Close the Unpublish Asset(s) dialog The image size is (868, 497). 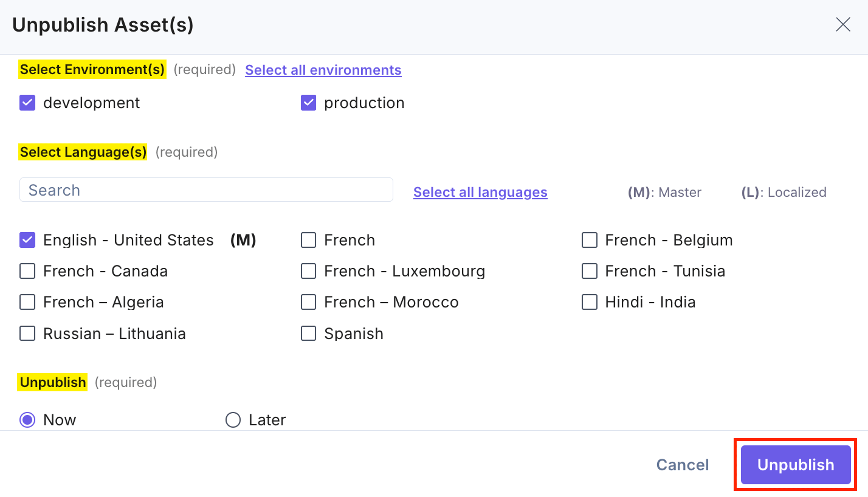(843, 25)
